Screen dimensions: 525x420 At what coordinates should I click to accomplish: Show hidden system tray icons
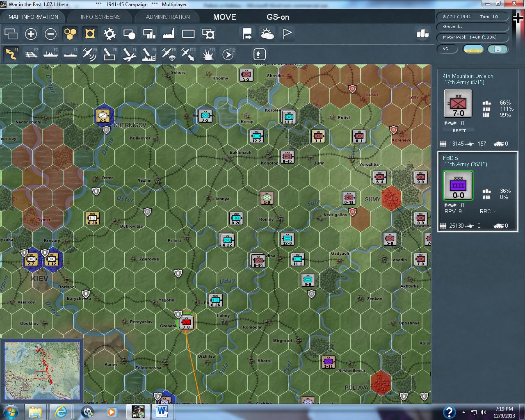click(463, 412)
